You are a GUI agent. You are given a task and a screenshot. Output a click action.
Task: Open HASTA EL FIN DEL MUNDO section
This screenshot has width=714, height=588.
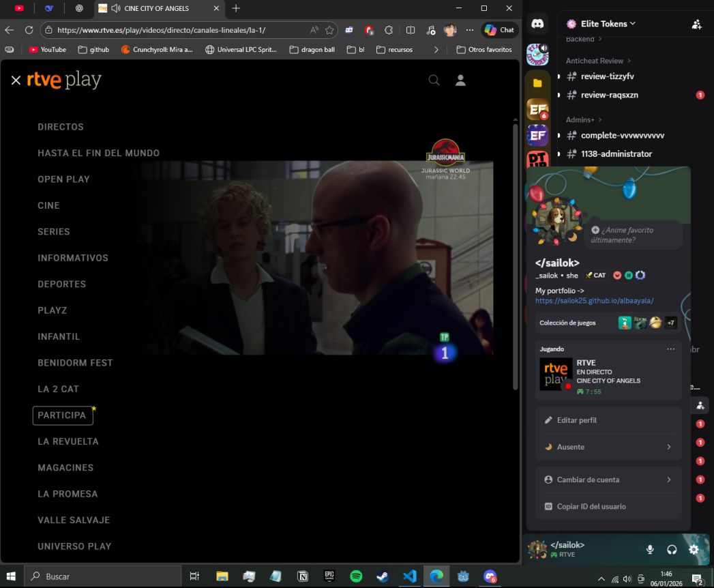pos(98,153)
